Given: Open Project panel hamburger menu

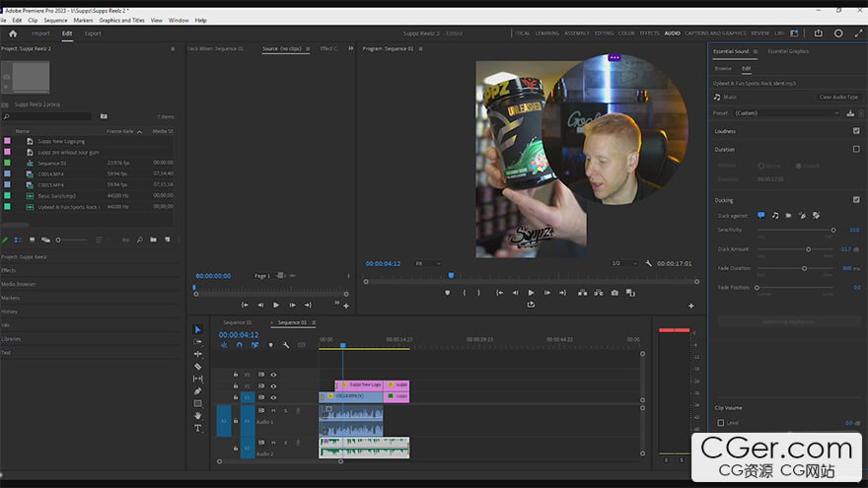Looking at the screenshot, I should (x=173, y=48).
